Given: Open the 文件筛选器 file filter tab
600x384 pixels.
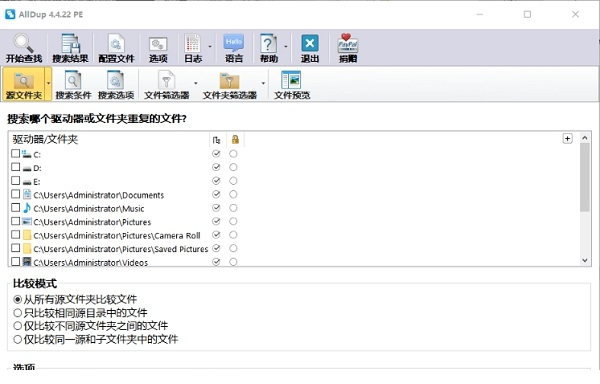Looking at the screenshot, I should click(x=166, y=84).
